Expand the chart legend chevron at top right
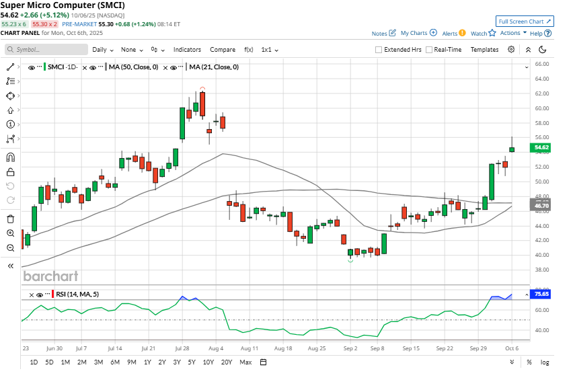The image size is (573, 392). (527, 67)
